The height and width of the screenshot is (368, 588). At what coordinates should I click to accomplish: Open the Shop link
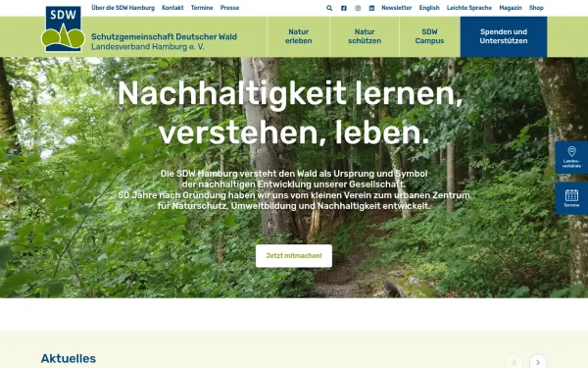536,8
